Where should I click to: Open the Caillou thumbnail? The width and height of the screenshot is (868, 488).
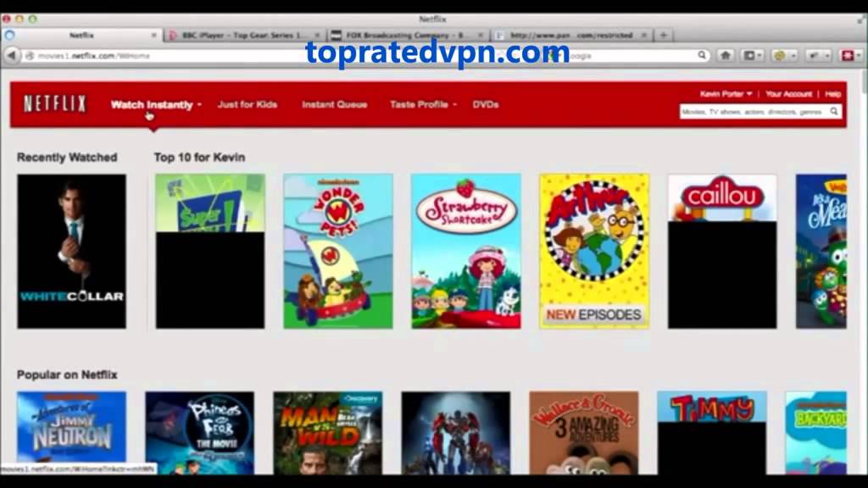pos(722,251)
